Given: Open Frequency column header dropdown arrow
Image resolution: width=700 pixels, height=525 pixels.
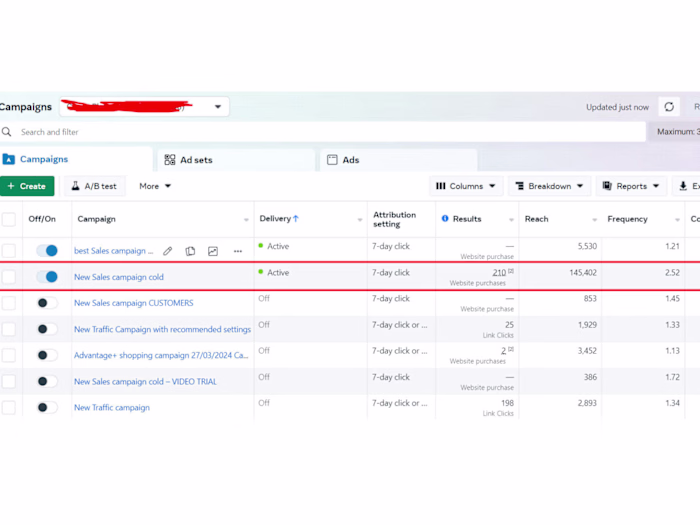Looking at the screenshot, I should (x=677, y=220).
